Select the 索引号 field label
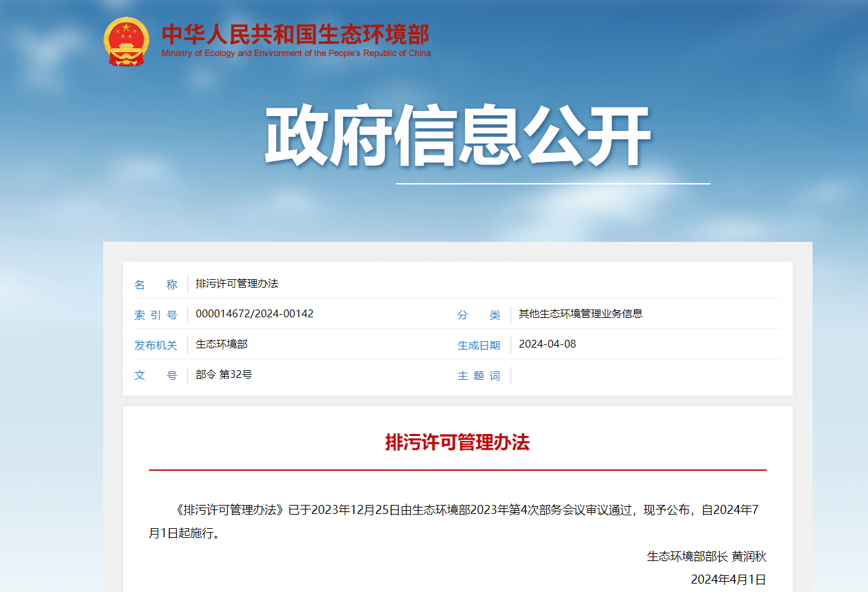The width and height of the screenshot is (868, 592). click(x=155, y=315)
